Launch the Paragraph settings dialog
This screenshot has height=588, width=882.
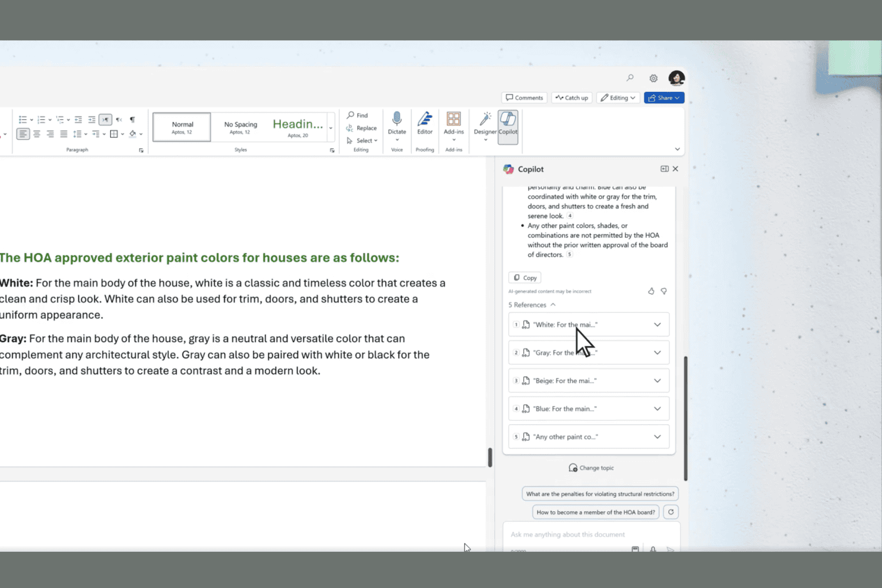coord(141,150)
